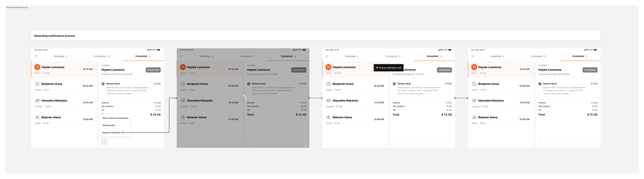Image resolution: width=644 pixels, height=179 pixels.
Task: Click ellipsis more button on context-menu screen
Action: coord(104,142)
